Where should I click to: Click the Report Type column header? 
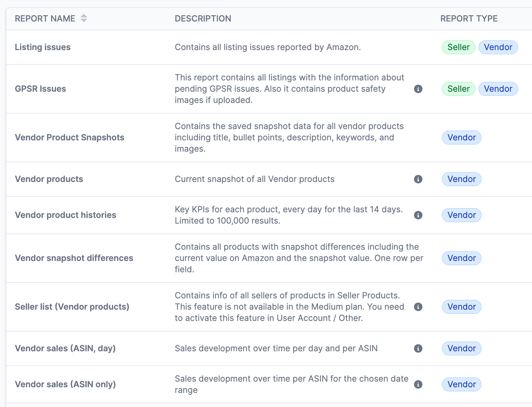click(x=469, y=19)
